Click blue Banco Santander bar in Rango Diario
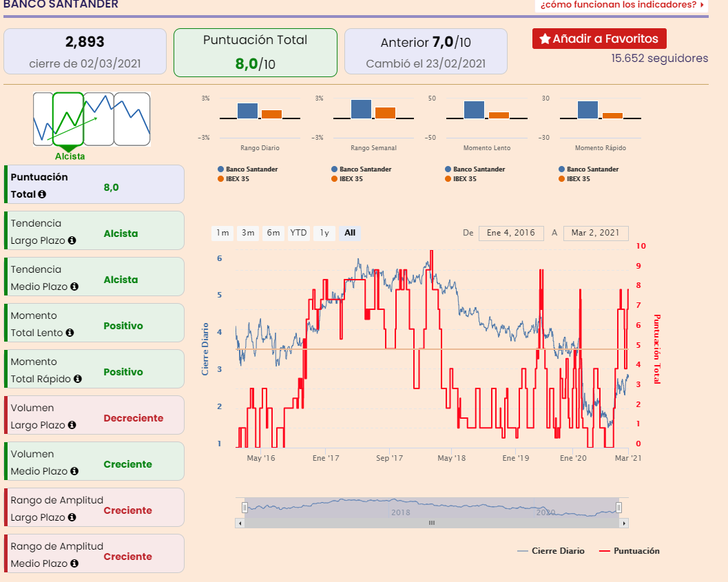The width and height of the screenshot is (728, 582). click(247, 111)
